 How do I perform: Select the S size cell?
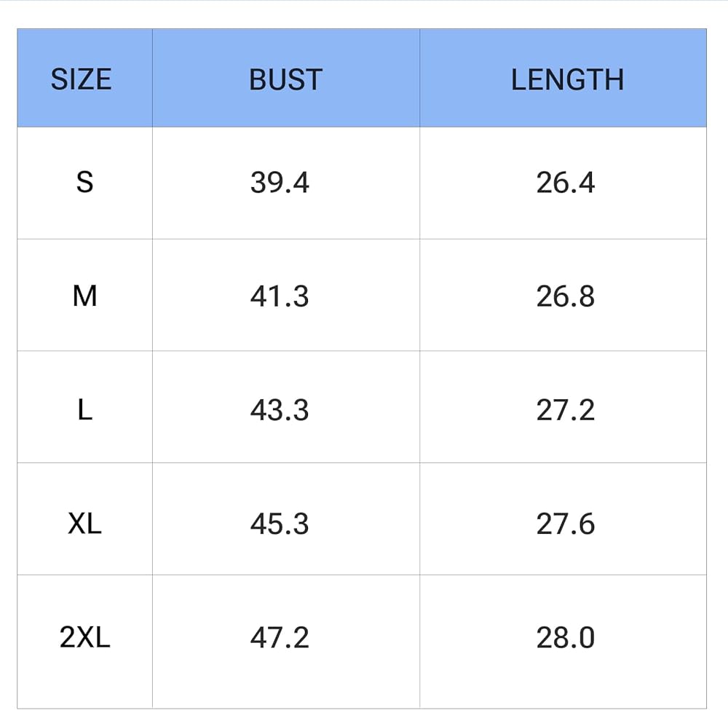(85, 182)
